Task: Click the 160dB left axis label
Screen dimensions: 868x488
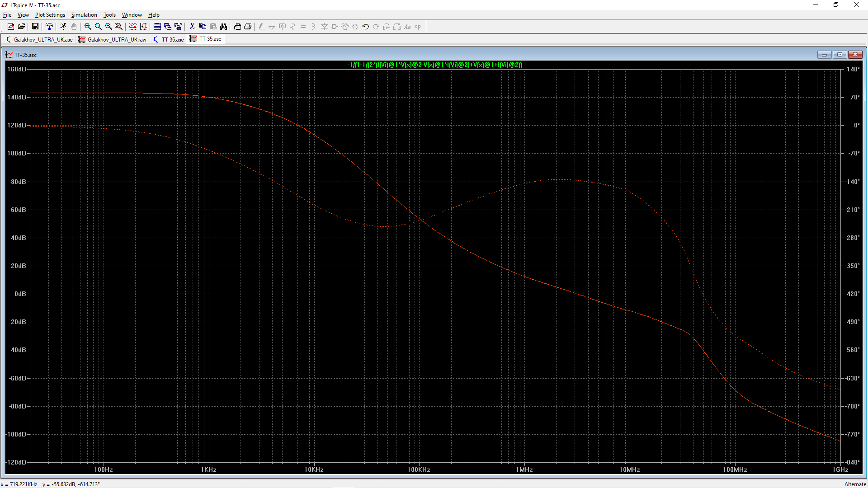Action: click(x=16, y=69)
